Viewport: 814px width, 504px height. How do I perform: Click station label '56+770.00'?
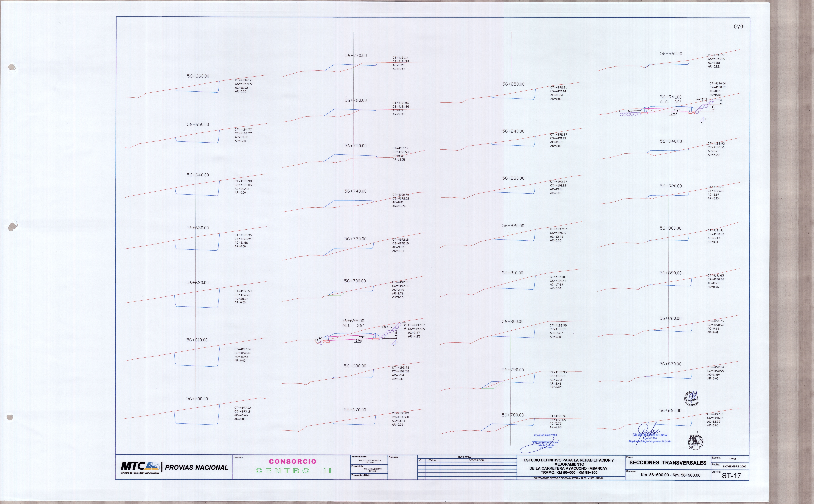(356, 56)
